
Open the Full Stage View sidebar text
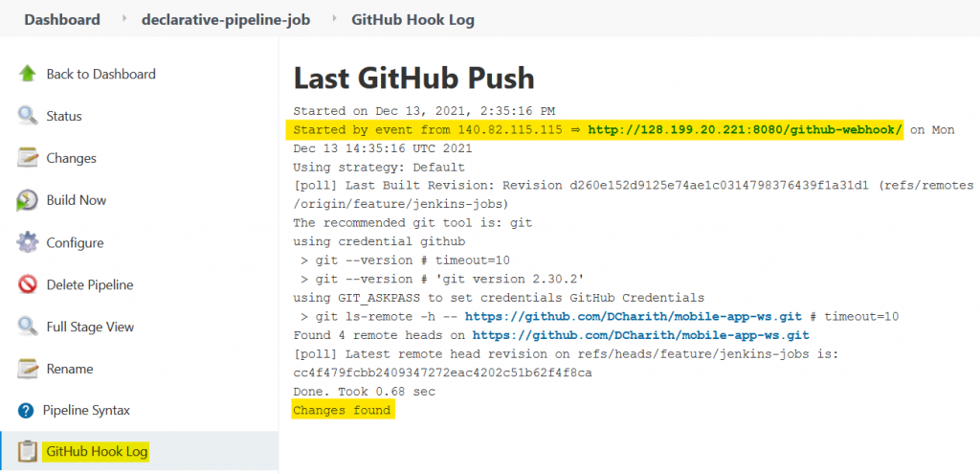point(90,327)
